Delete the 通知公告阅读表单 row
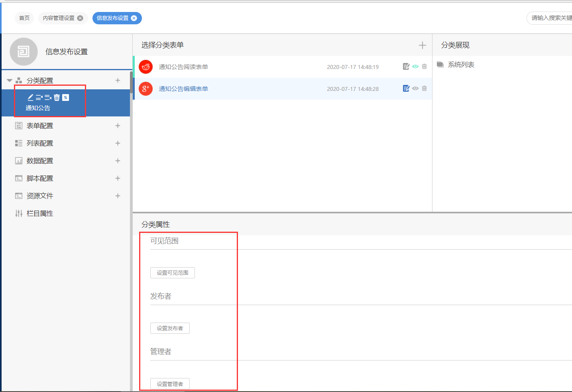The image size is (572, 392). tap(424, 67)
